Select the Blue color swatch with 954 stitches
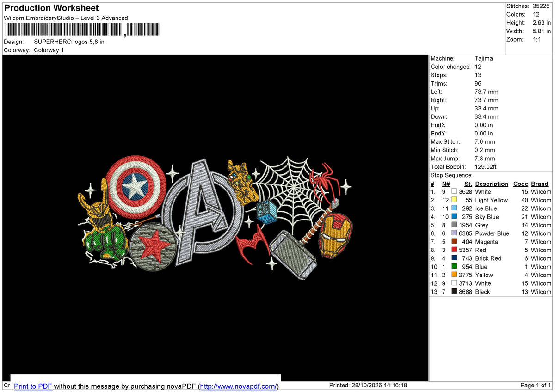Image resolution: width=555 pixels, height=392 pixels. coord(454,267)
